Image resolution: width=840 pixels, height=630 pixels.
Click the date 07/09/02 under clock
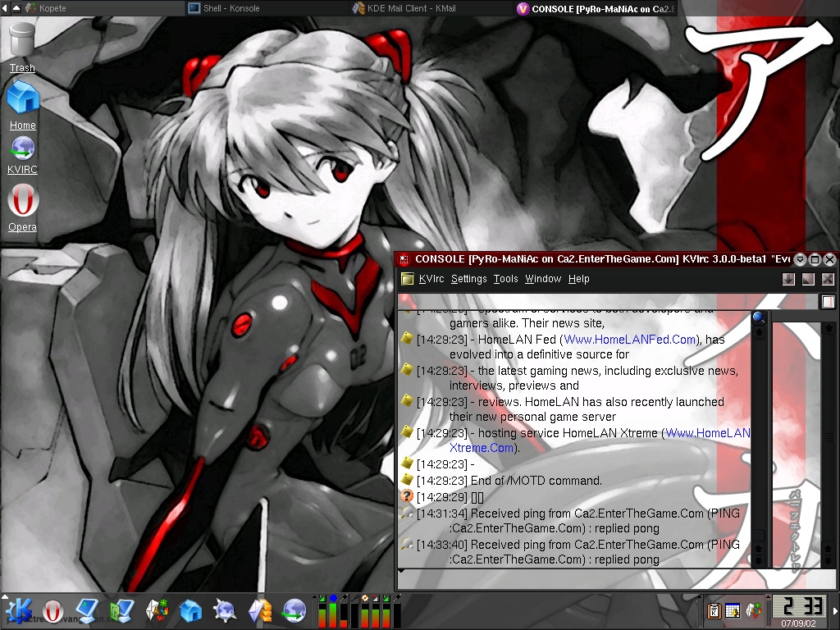pyautogui.click(x=798, y=623)
